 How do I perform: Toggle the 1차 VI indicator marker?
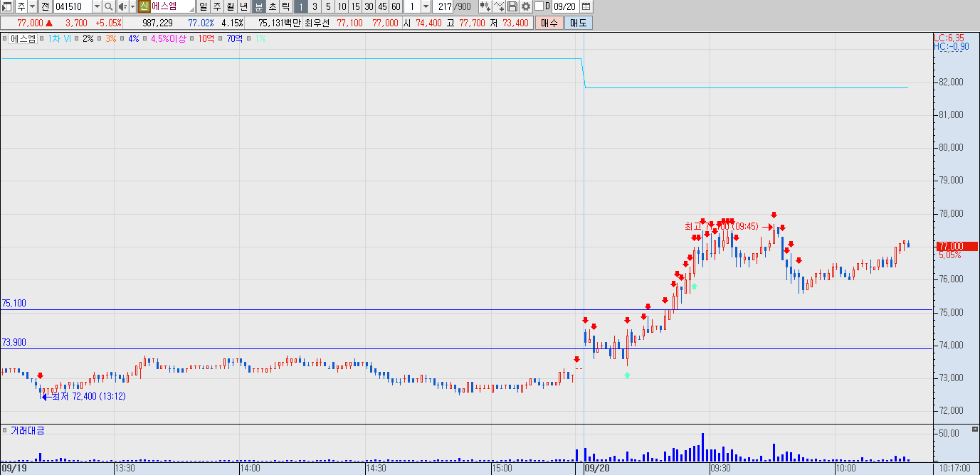coord(41,38)
